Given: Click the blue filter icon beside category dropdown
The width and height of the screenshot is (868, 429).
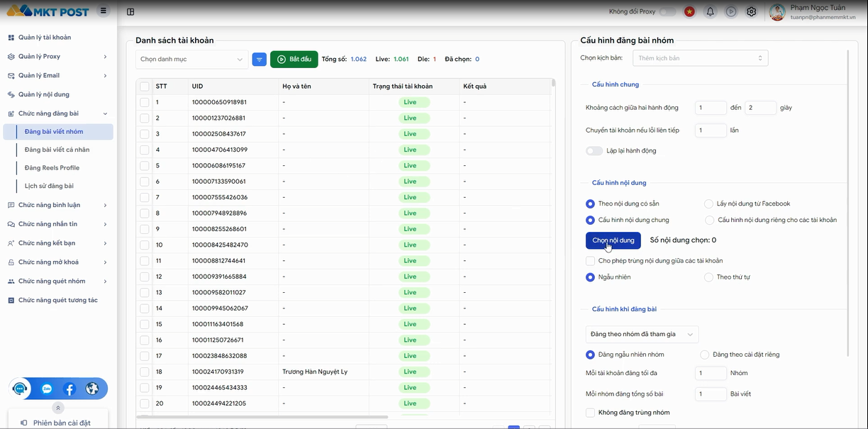Looking at the screenshot, I should [x=260, y=60].
